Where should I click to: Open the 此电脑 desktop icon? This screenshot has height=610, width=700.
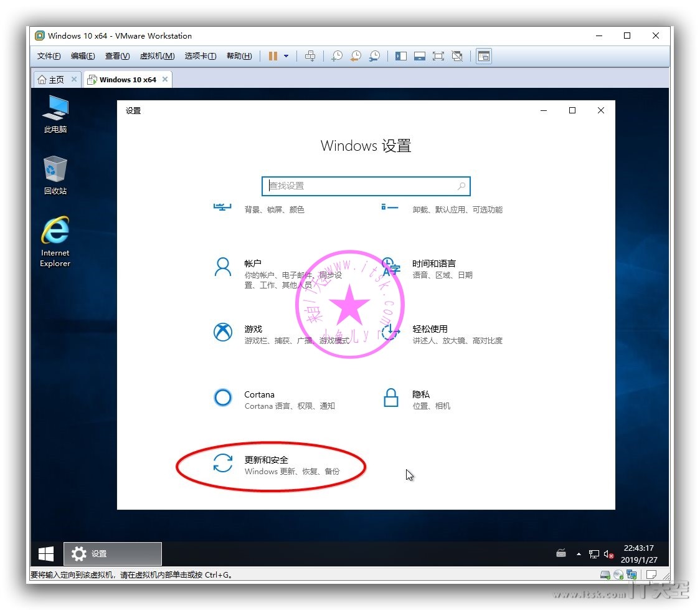coord(55,114)
